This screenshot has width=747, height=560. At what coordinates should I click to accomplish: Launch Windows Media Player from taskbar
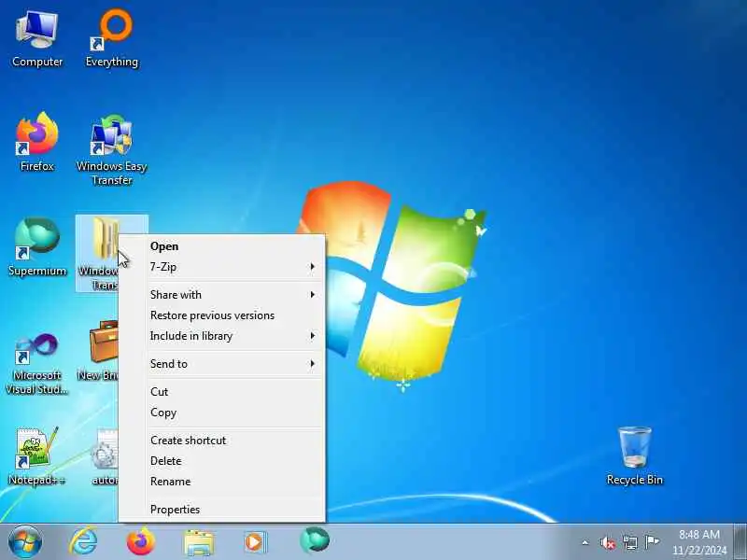coord(255,542)
